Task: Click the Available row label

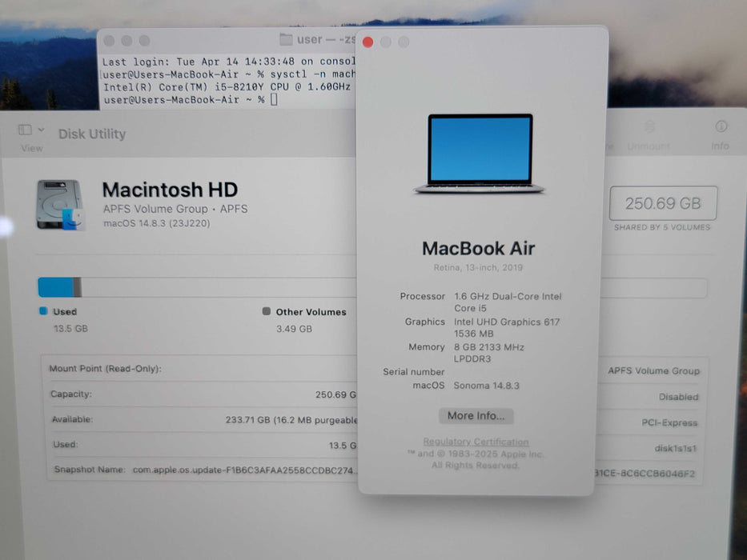Action: (x=72, y=419)
